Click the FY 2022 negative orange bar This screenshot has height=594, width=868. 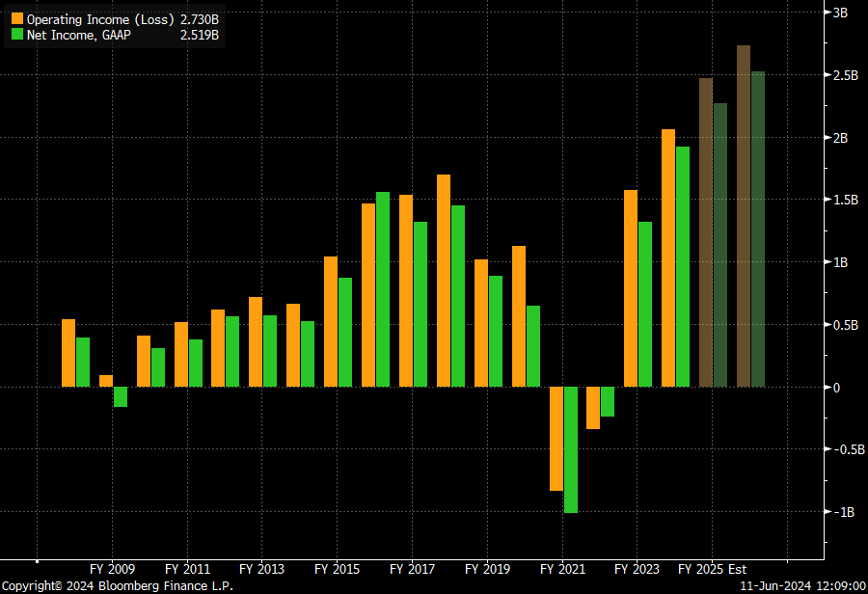593,408
